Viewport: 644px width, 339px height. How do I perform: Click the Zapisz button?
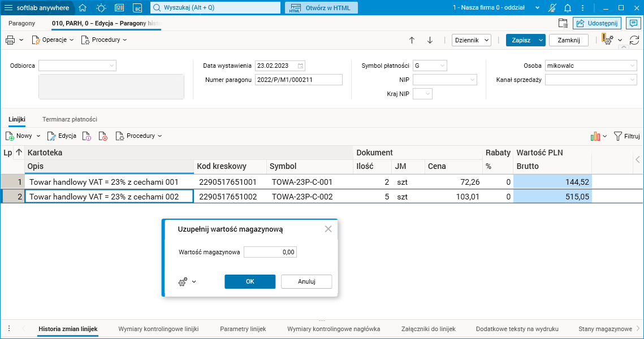click(x=521, y=40)
